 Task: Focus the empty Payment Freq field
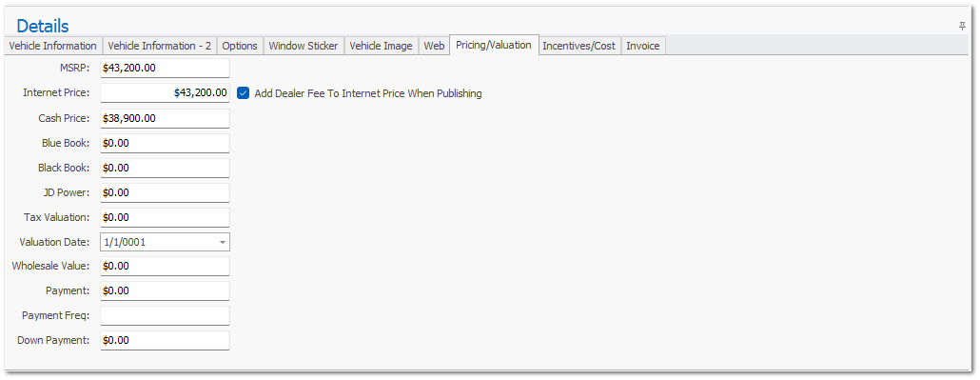click(165, 315)
